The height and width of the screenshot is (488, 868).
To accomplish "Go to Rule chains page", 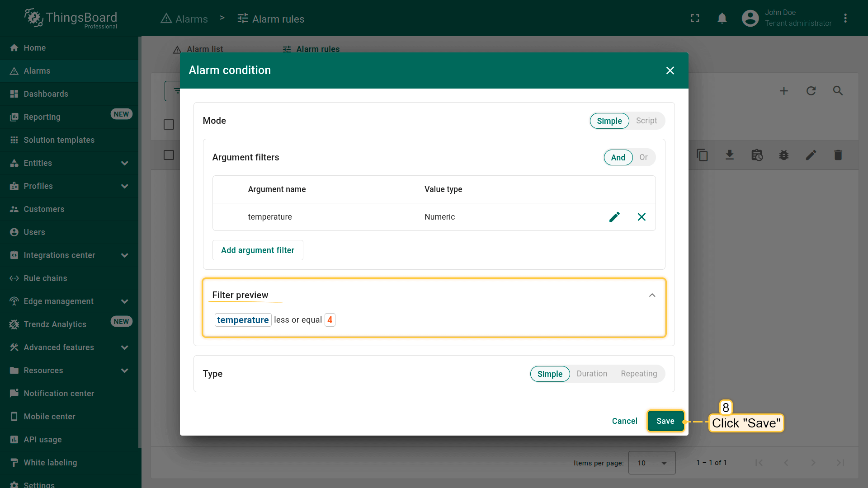I will [45, 278].
